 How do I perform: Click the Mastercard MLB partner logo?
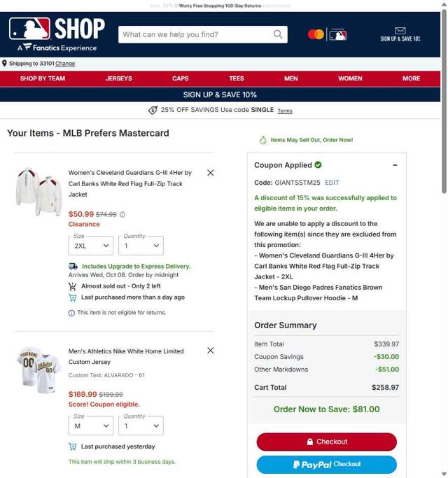point(327,34)
